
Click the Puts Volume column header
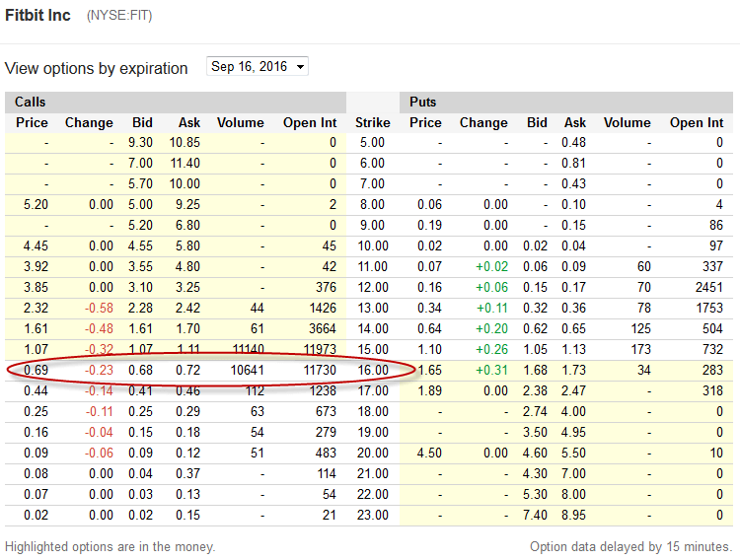coord(627,122)
